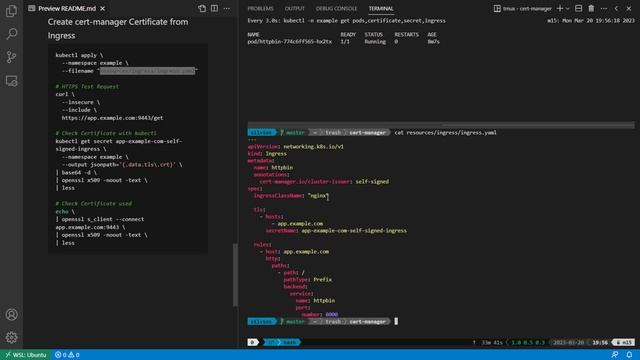The height and width of the screenshot is (360, 640).
Task: Click the https://app.example.com:9443/get URL text
Action: [x=112, y=118]
